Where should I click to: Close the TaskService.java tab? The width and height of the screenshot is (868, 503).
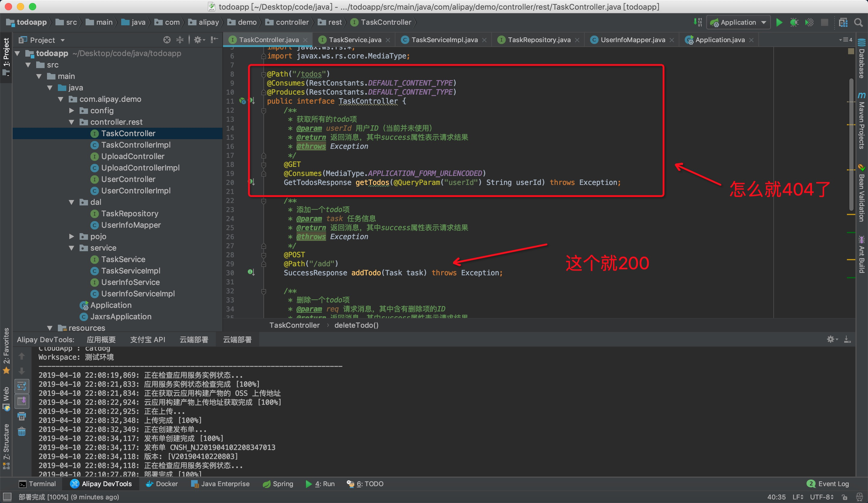tap(388, 40)
